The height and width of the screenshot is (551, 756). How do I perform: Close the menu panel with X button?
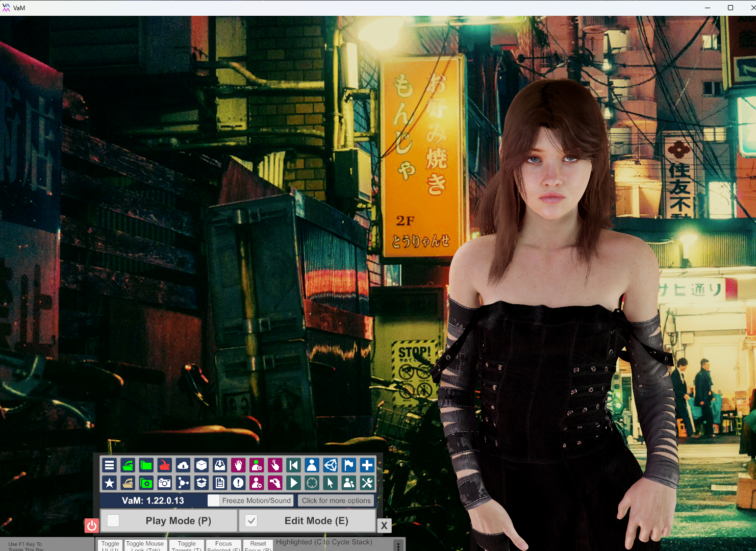384,525
